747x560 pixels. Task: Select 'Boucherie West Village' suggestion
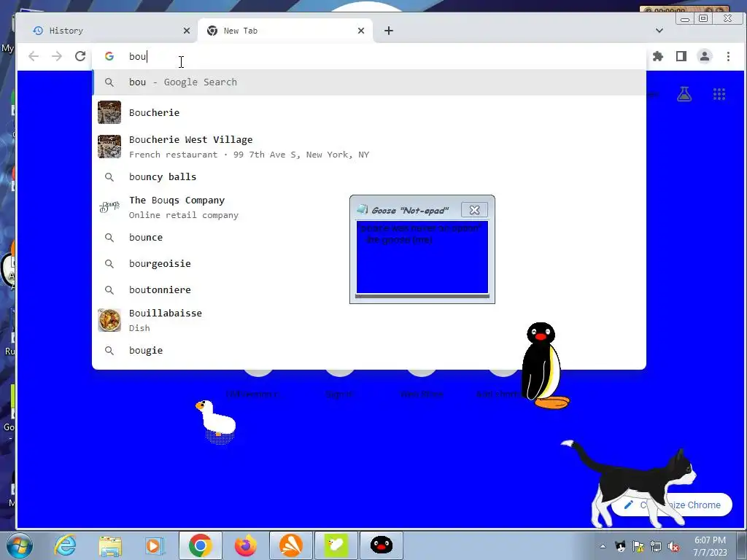point(368,147)
